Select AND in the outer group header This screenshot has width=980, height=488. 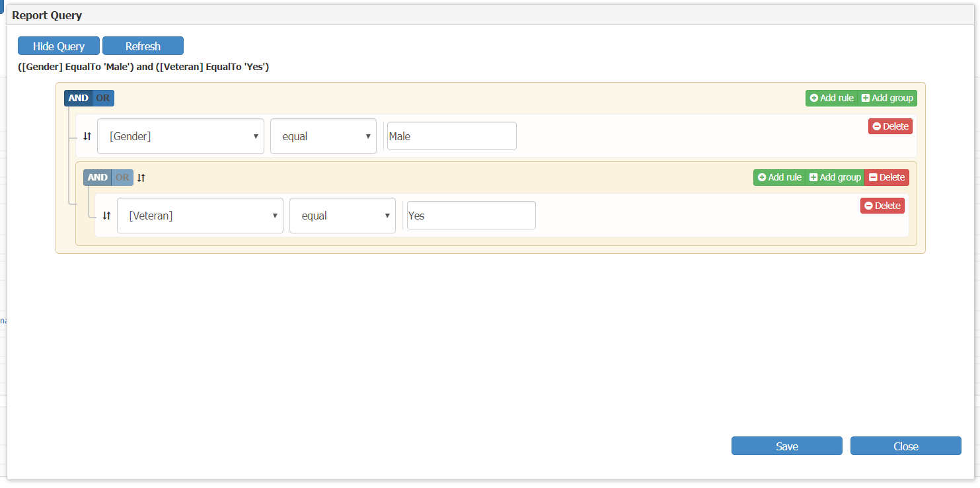(78, 98)
